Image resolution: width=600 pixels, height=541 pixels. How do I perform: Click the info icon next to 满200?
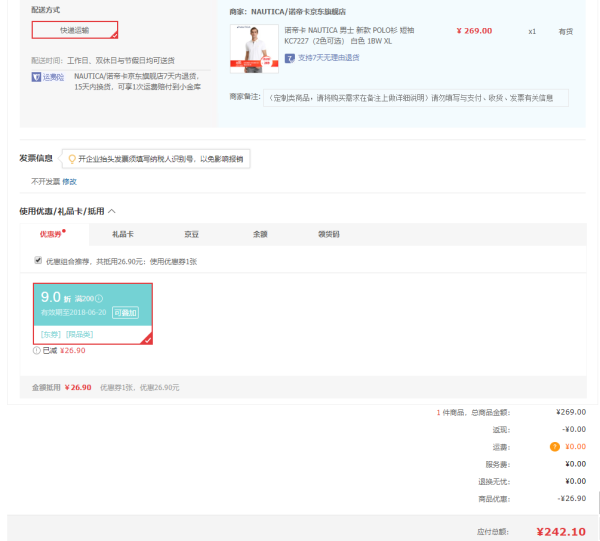(x=99, y=298)
